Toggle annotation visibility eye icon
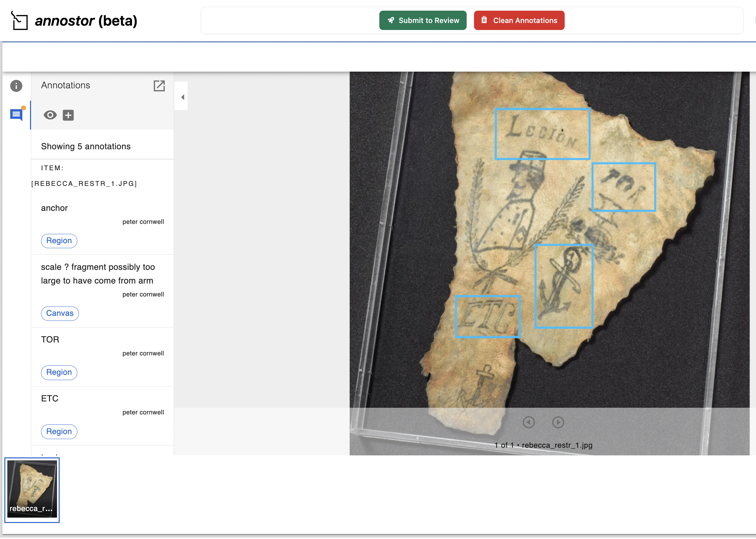The height and width of the screenshot is (539, 756). tap(50, 115)
